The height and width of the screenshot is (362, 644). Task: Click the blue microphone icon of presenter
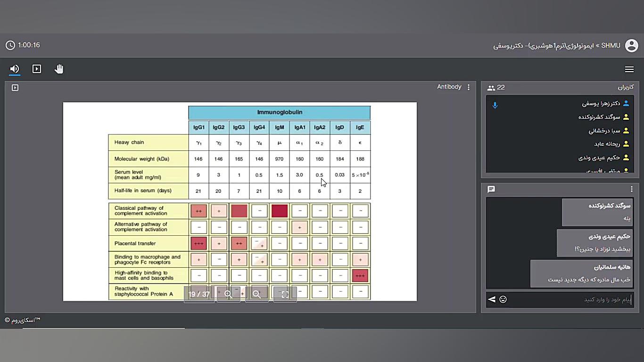pos(495,105)
